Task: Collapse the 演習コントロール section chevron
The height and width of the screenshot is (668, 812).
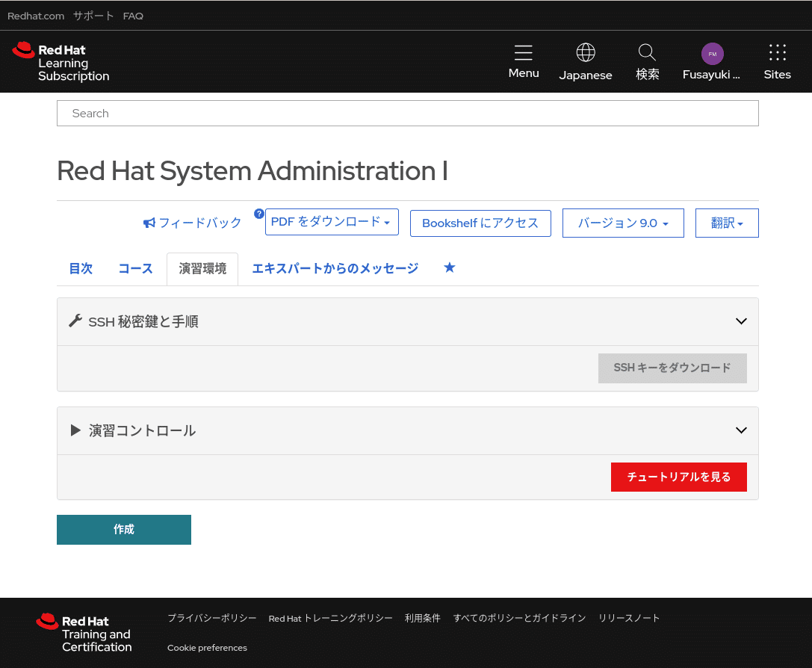Action: (741, 430)
